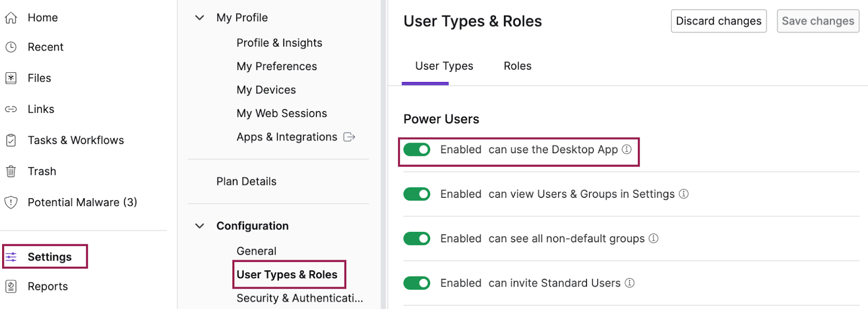
Task: Open Tasks & Workflows clipboard icon
Action: [11, 140]
